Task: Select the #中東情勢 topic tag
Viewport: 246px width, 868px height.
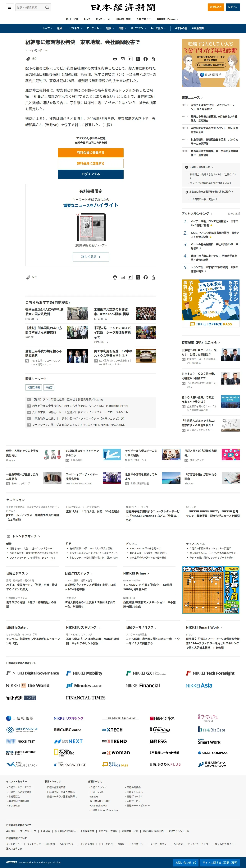Action: (198, 28)
